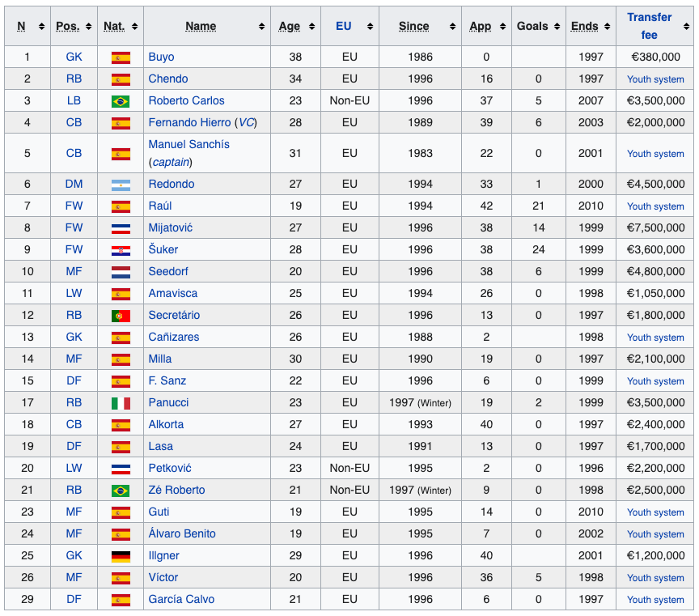Image resolution: width=699 pixels, height=616 pixels.
Task: Sort by the Pos. column header
Action: [67, 26]
